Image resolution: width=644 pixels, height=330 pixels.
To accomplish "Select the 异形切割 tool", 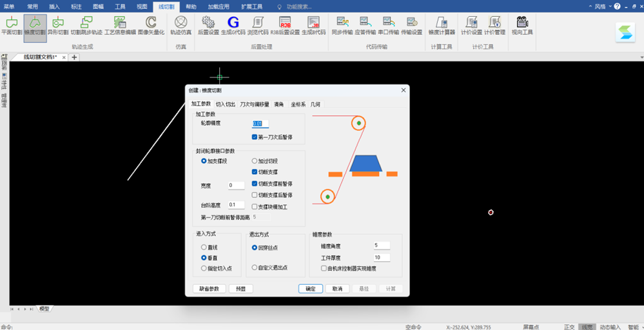I will [58, 25].
